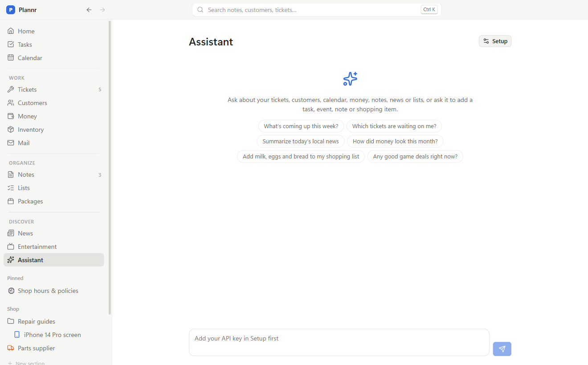Click the Mail envelope icon
Viewport: 588px width, 365px height.
coord(11,143)
